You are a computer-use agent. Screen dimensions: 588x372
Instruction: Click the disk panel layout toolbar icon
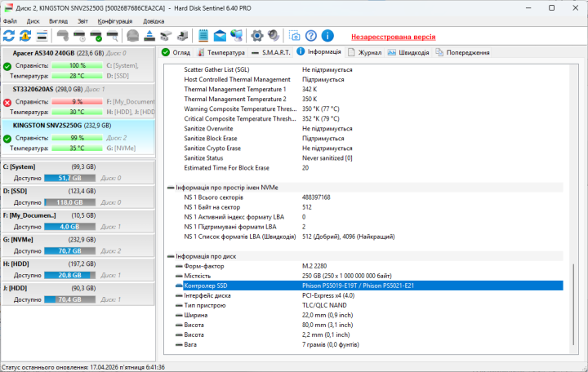click(x=42, y=36)
